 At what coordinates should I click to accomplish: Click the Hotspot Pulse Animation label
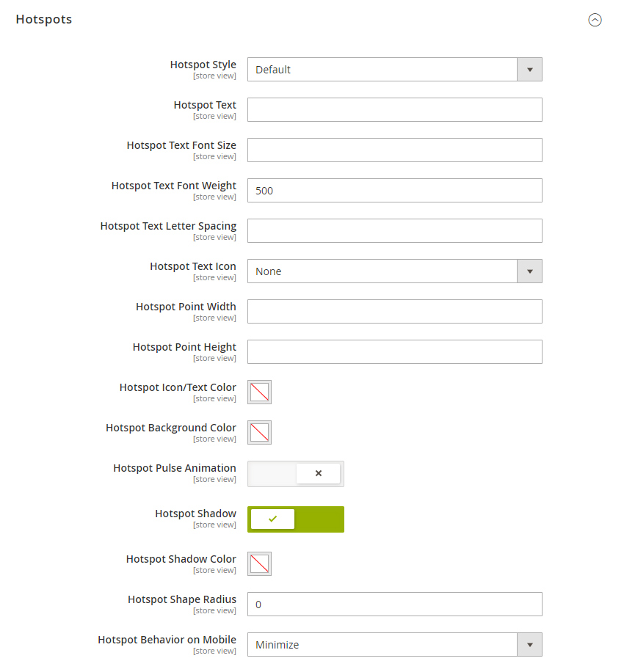175,468
